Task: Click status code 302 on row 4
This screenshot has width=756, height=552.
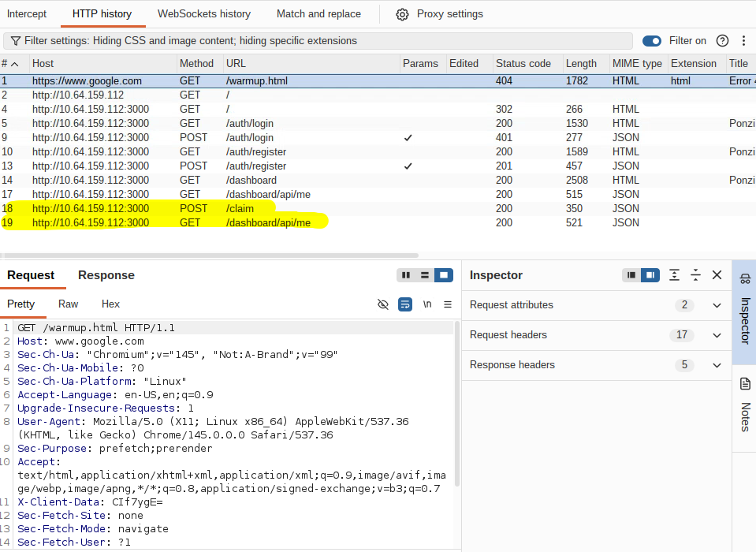Action: tap(504, 110)
